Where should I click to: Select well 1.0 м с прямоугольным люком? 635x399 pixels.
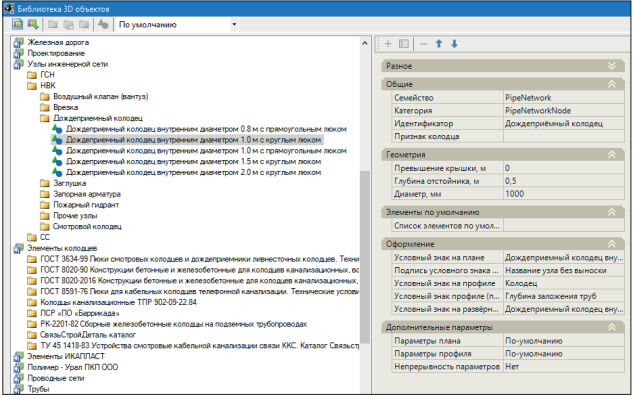click(x=206, y=151)
